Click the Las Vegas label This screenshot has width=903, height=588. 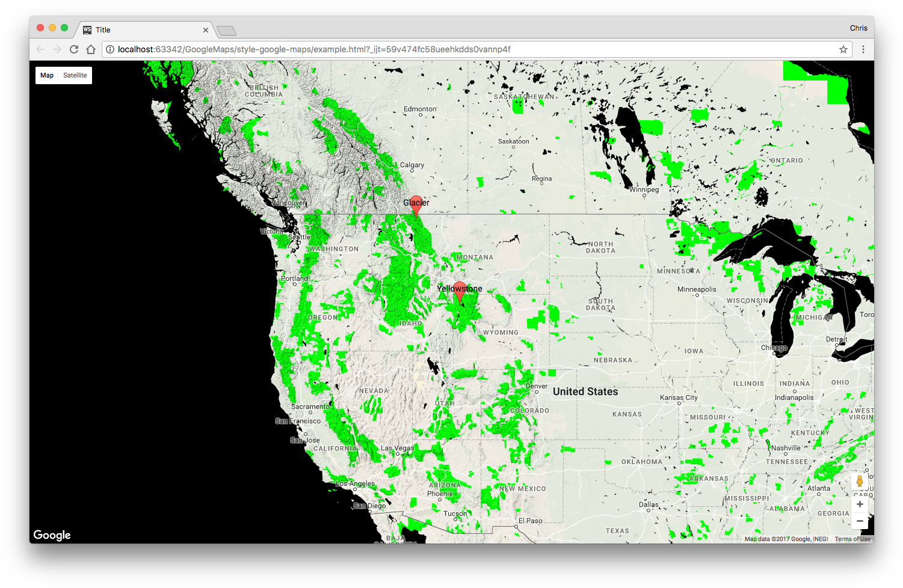tap(397, 448)
